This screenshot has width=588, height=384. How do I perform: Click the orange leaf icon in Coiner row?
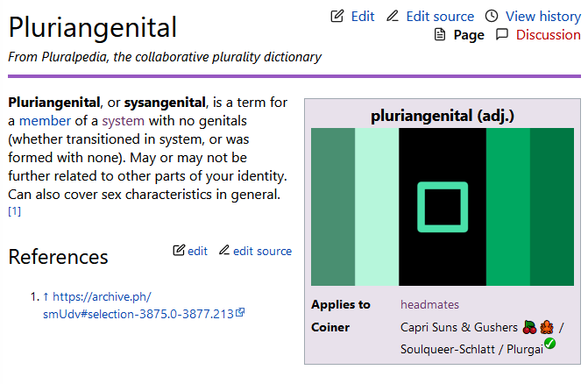546,327
